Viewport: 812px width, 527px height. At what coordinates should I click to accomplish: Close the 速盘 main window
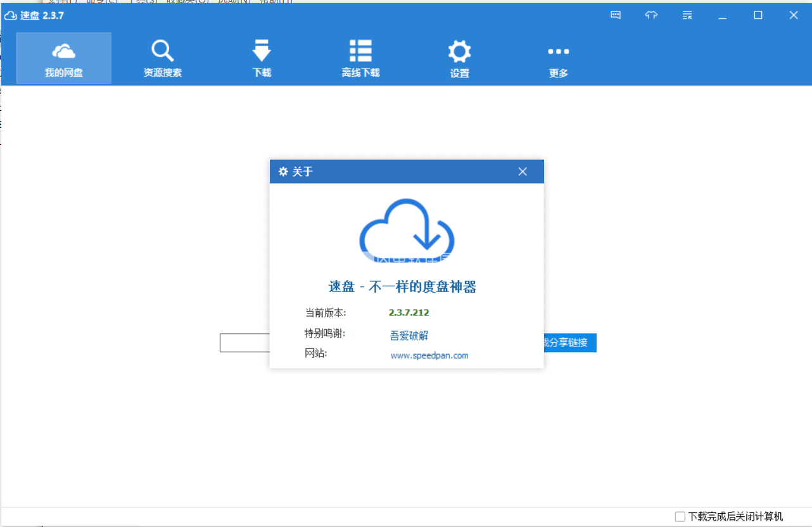tap(794, 16)
